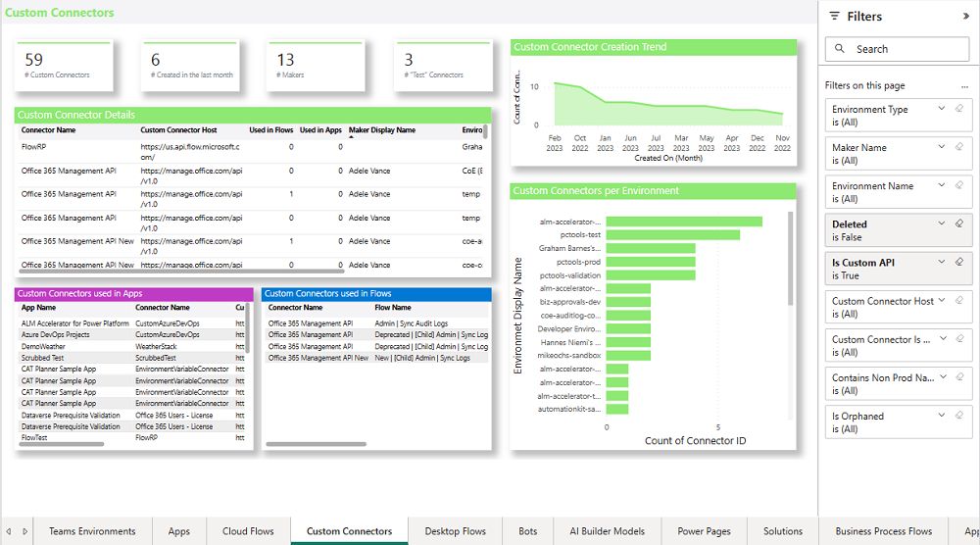This screenshot has height=545, width=980.
Task: Switch to the Solutions tab
Action: point(782,531)
